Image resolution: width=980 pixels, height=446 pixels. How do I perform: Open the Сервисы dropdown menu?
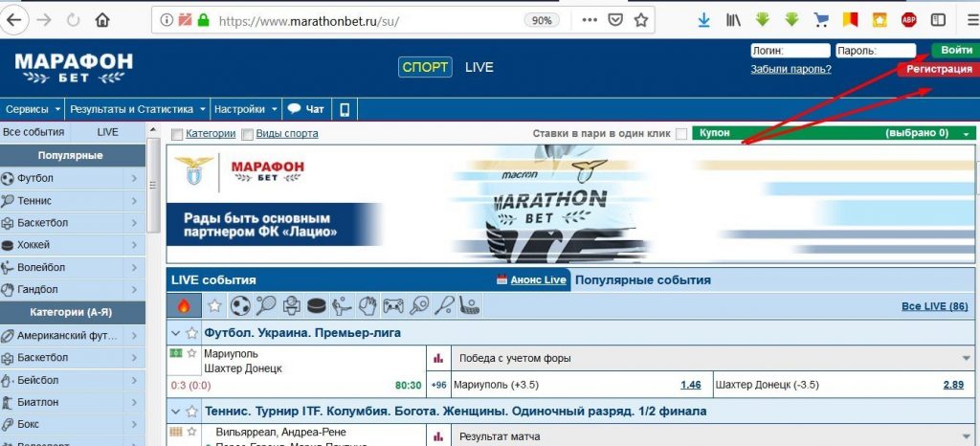33,109
